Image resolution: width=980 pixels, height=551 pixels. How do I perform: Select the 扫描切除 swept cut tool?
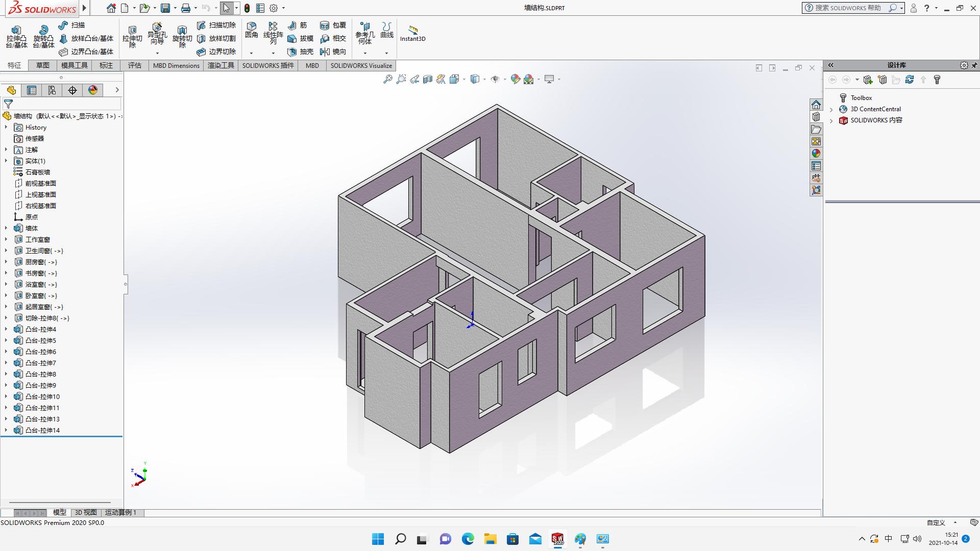pos(216,25)
